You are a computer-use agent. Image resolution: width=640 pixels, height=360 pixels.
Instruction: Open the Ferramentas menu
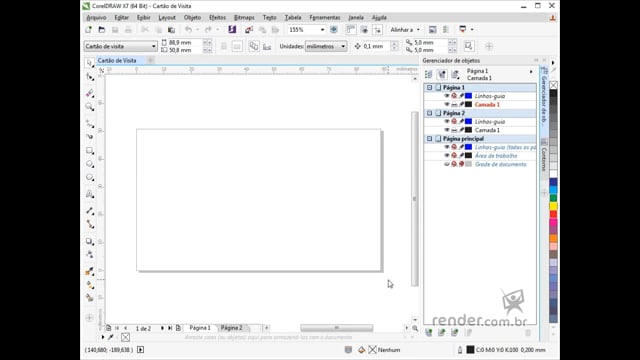[325, 18]
